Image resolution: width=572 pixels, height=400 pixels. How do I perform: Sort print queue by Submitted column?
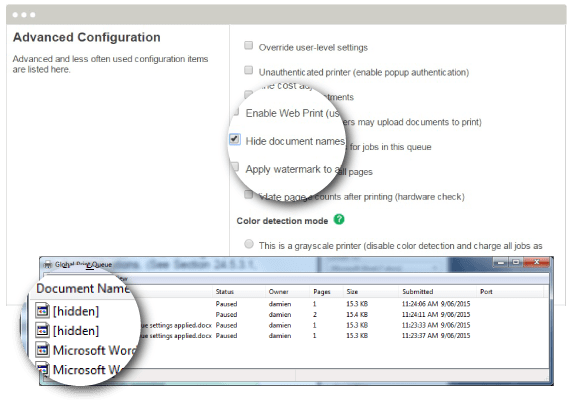pos(418,292)
